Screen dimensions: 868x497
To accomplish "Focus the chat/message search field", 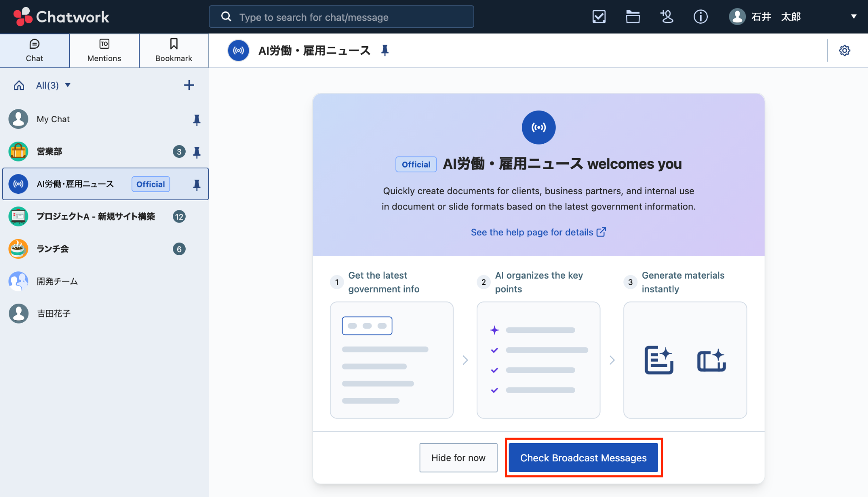I will (x=342, y=17).
